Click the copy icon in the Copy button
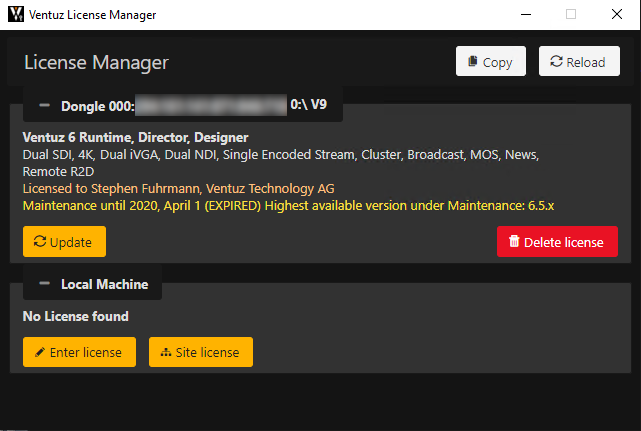641x431 pixels. pos(472,62)
